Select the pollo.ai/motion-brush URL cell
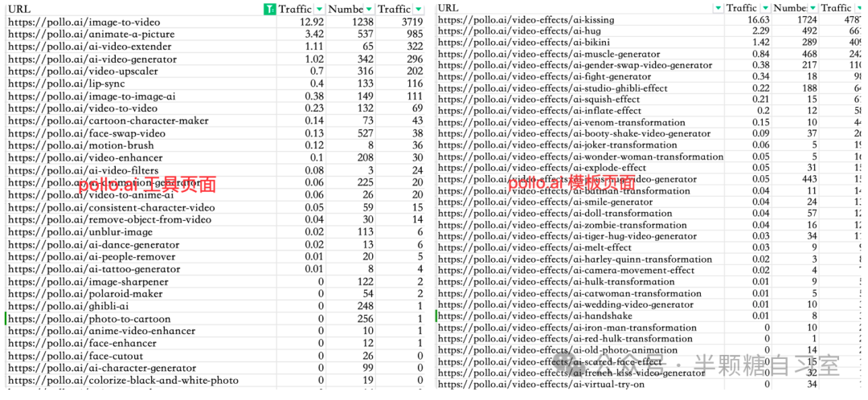868x400 pixels. tap(141, 145)
